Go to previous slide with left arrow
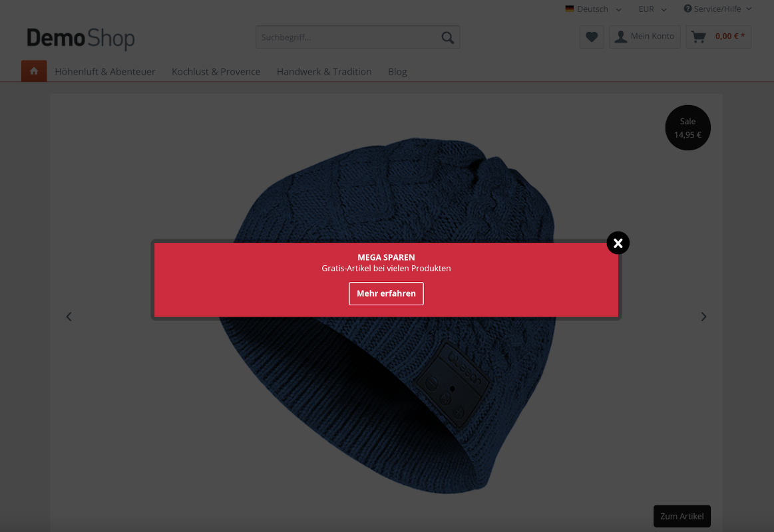The width and height of the screenshot is (774, 532). click(69, 317)
